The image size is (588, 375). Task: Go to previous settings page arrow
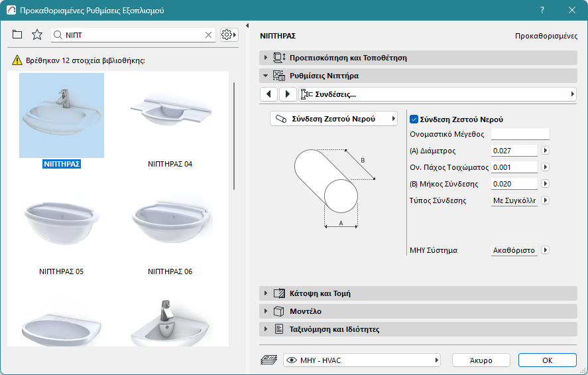(268, 94)
